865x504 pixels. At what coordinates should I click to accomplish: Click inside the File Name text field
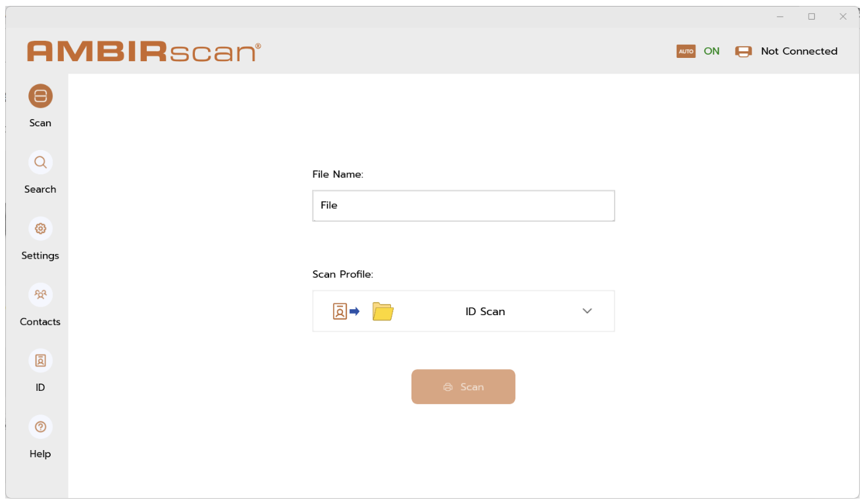[463, 205]
